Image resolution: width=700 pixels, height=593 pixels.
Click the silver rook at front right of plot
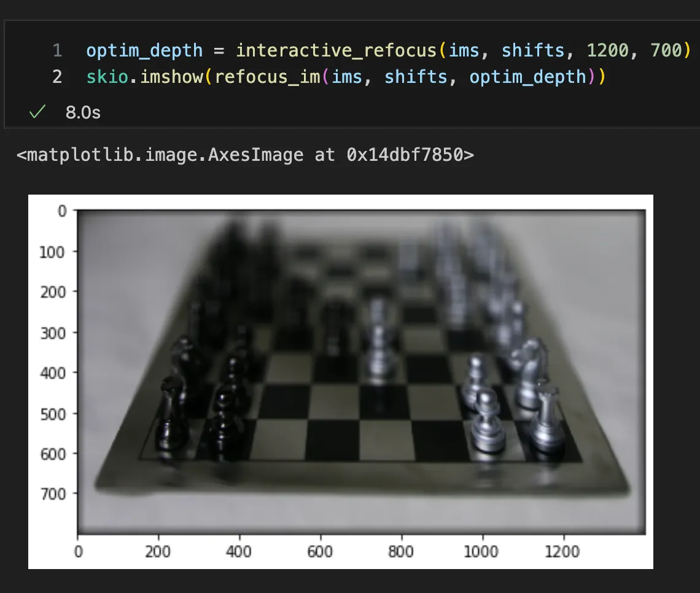[x=546, y=417]
